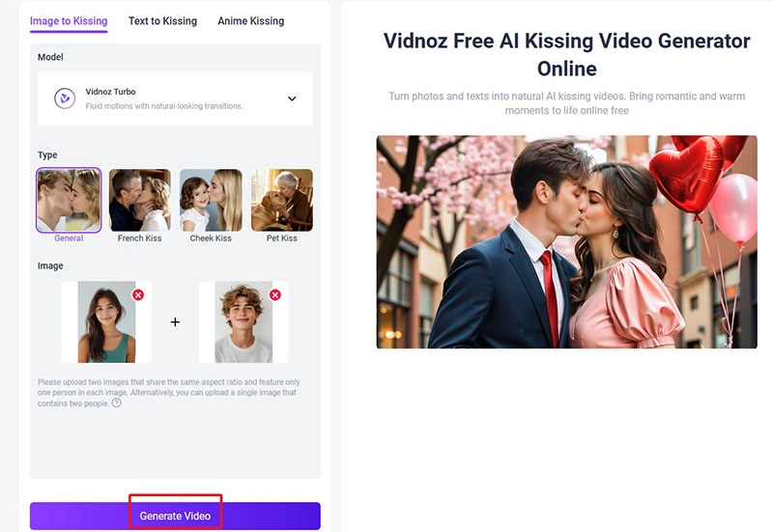The image size is (773, 532).
Task: Remove the uploaded woman photo with red X
Action: pos(138,294)
